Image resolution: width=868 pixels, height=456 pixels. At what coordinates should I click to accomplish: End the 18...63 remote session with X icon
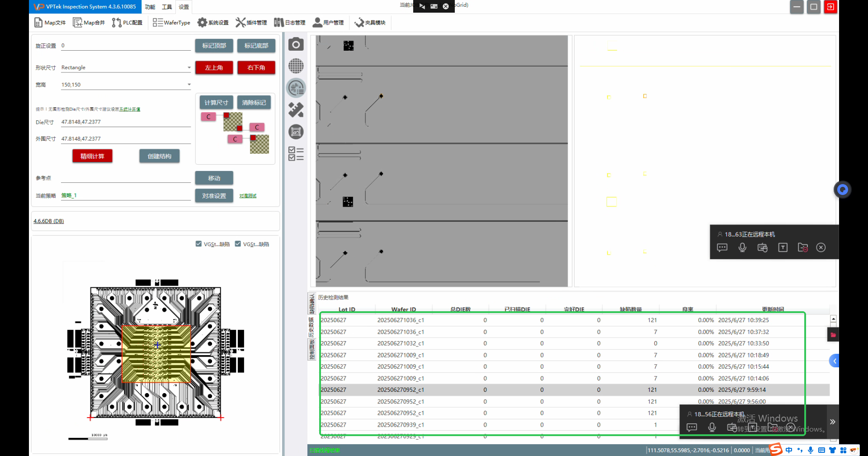click(821, 247)
